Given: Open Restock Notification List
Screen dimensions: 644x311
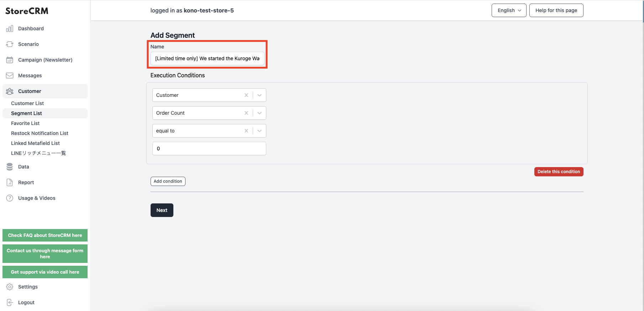Looking at the screenshot, I should pos(45,133).
